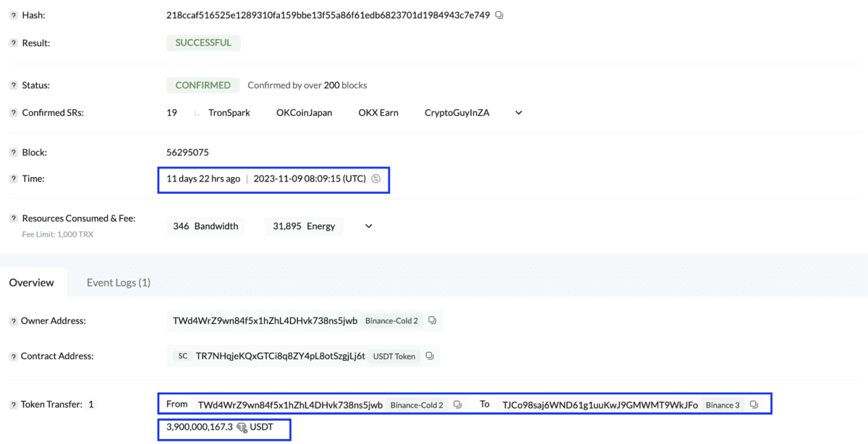The image size is (868, 444).
Task: Open block 56295075
Action: 187,153
